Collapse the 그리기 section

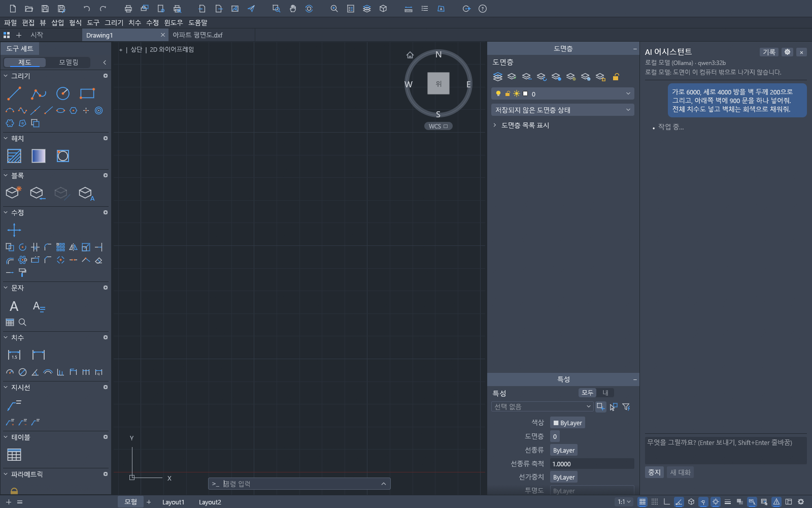pos(6,76)
